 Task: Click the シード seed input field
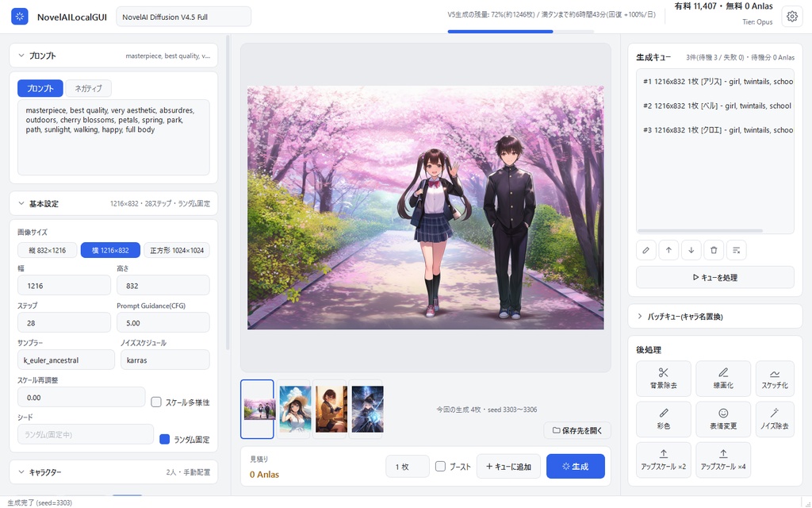tap(86, 434)
